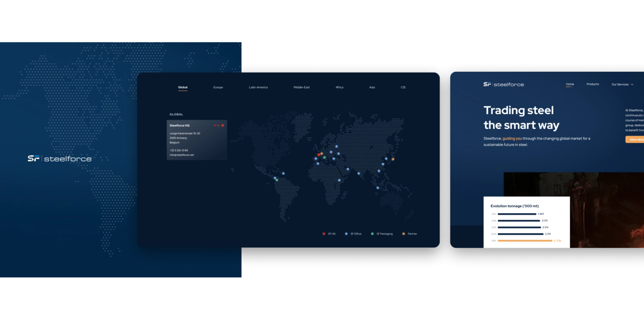This screenshot has height=320, width=644.
Task: Click the SF Packaging legend label
Action: coord(384,234)
